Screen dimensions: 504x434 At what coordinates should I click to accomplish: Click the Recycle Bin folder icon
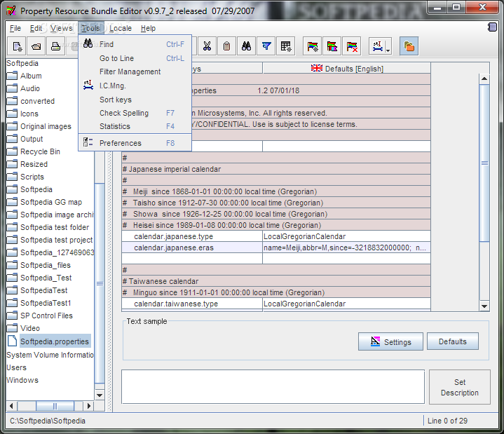[12, 151]
